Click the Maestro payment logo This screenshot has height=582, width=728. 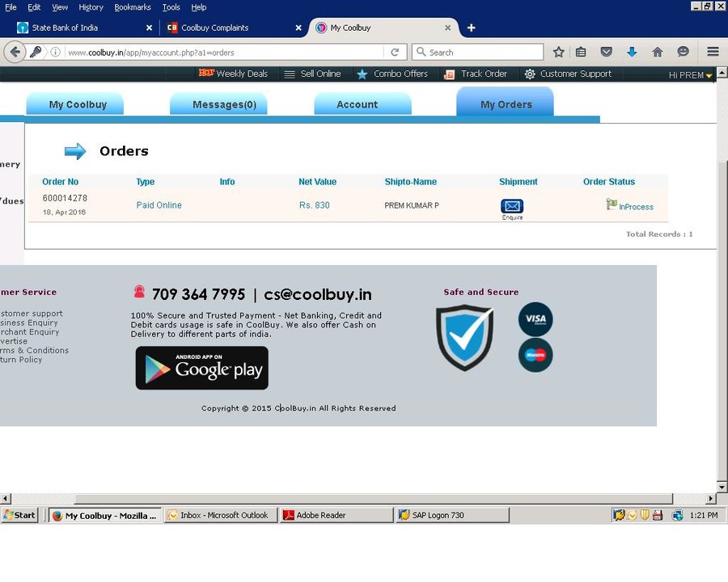click(535, 355)
